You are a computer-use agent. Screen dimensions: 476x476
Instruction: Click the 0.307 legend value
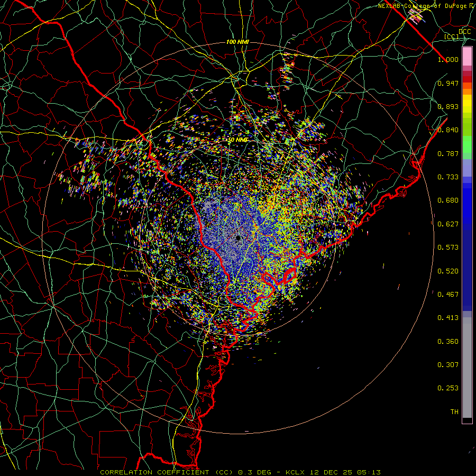448,365
